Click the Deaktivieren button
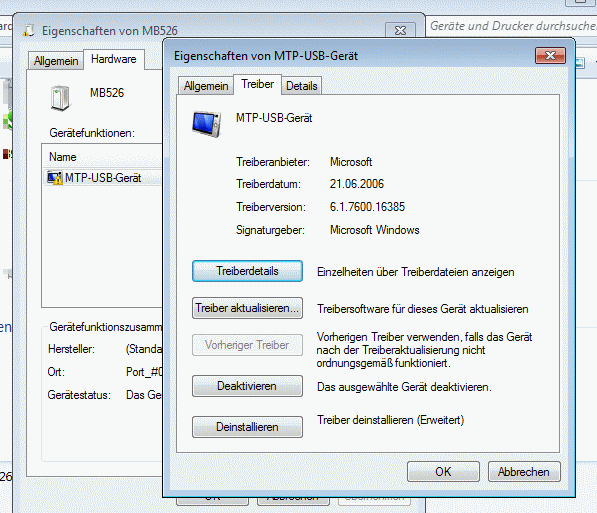Image resolution: width=597 pixels, height=513 pixels. [x=247, y=386]
